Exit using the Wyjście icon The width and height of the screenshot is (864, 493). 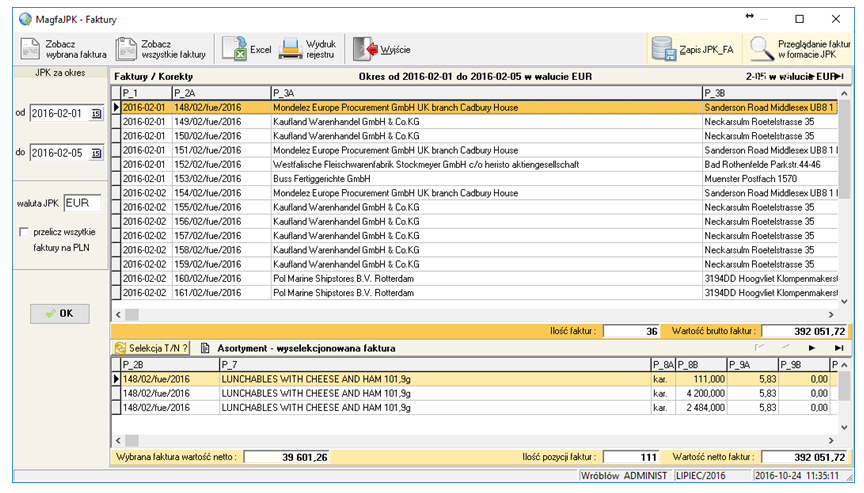(382, 49)
